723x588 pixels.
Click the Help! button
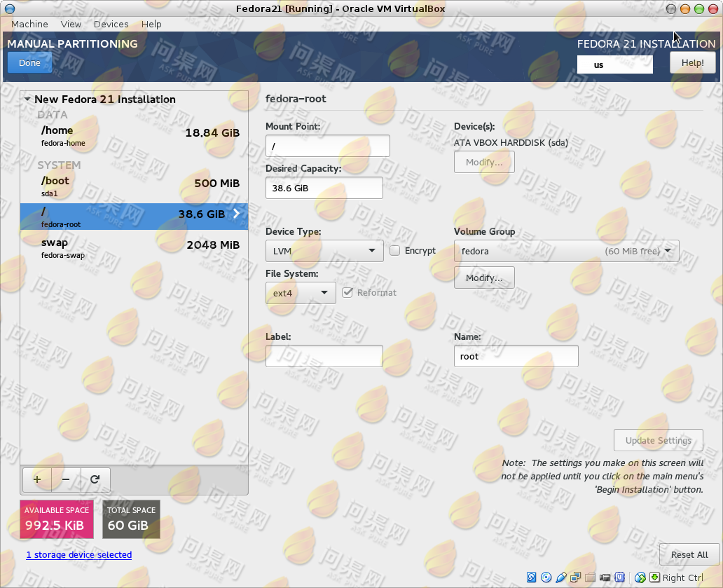[x=693, y=62]
